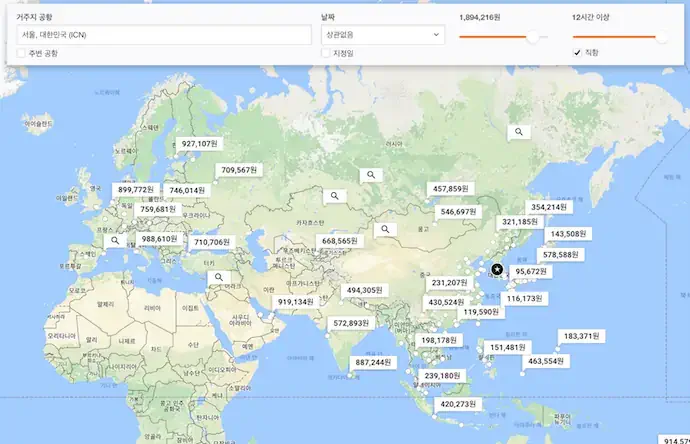View the 463,554원 destination price
Image resolution: width=690 pixels, height=444 pixels.
(546, 361)
